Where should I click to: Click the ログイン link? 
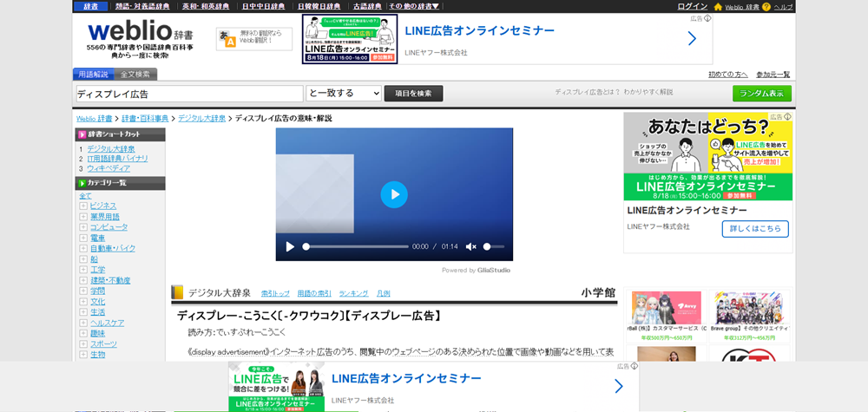tap(693, 7)
